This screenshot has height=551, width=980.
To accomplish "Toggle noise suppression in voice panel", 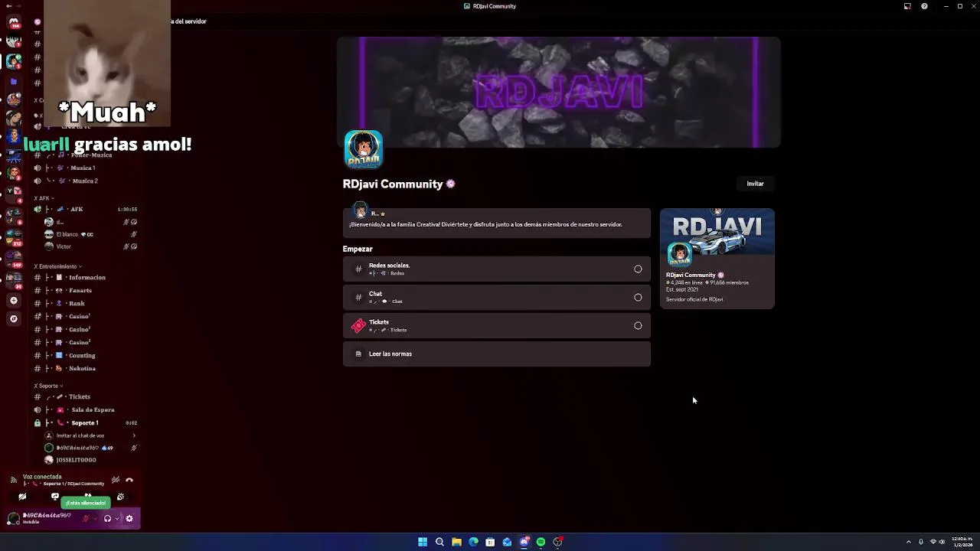I will (115, 480).
